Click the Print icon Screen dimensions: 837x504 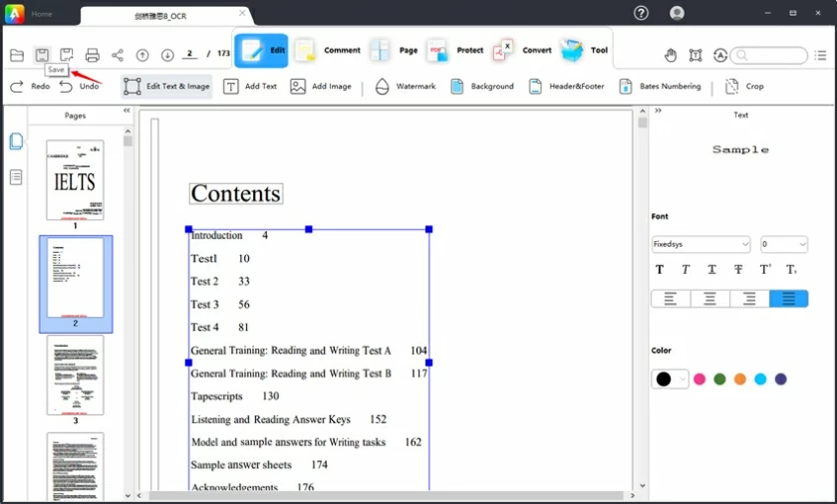tap(93, 55)
